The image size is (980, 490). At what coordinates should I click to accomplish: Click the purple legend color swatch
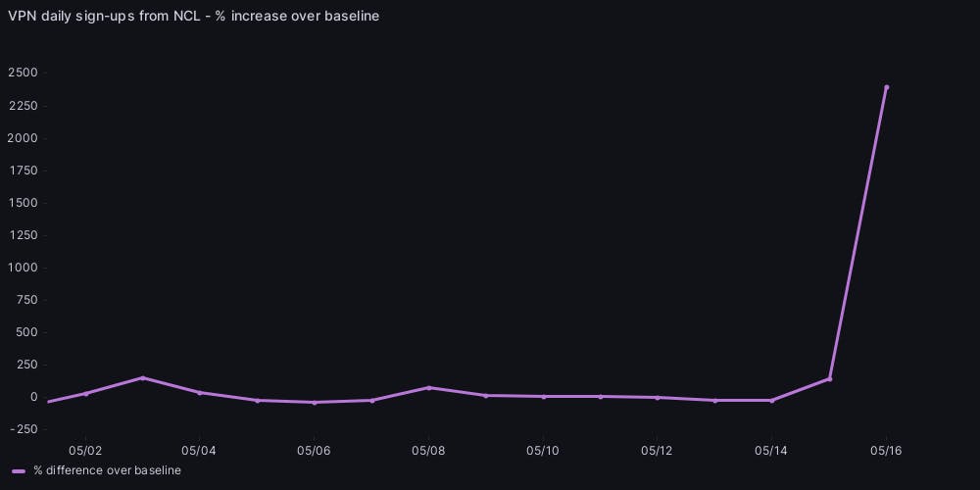(x=19, y=471)
